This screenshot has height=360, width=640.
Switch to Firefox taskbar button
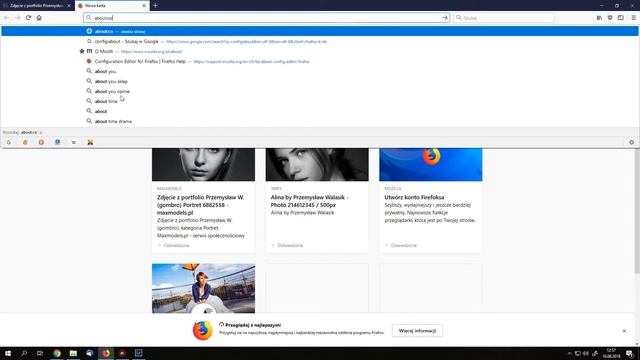[106, 353]
